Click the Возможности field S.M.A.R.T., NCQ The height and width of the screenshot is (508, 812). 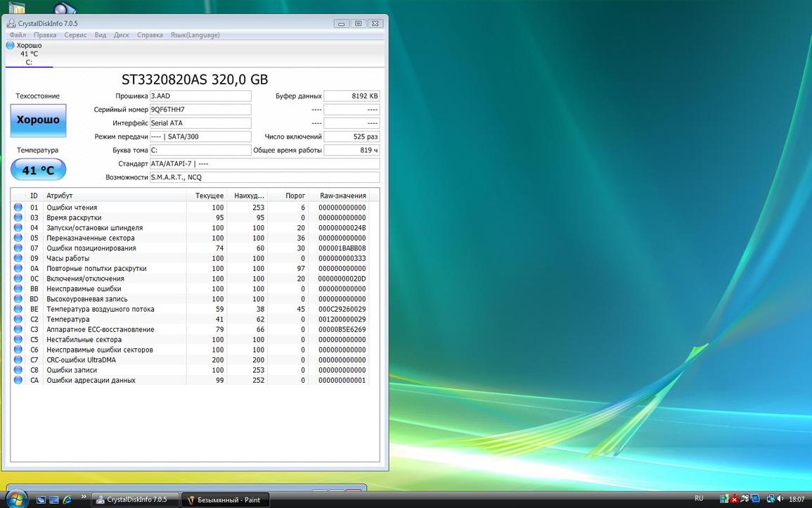pos(264,177)
